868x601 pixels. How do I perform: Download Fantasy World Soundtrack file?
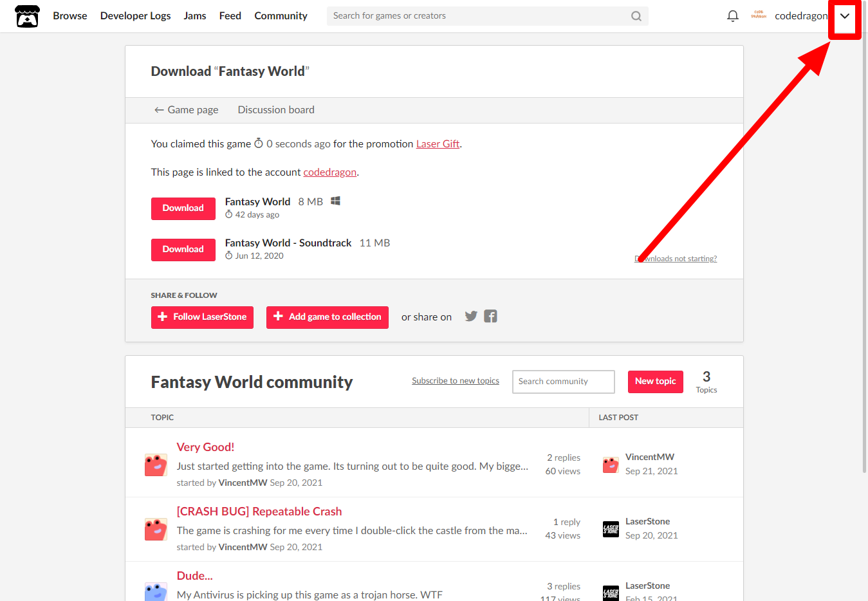[183, 250]
